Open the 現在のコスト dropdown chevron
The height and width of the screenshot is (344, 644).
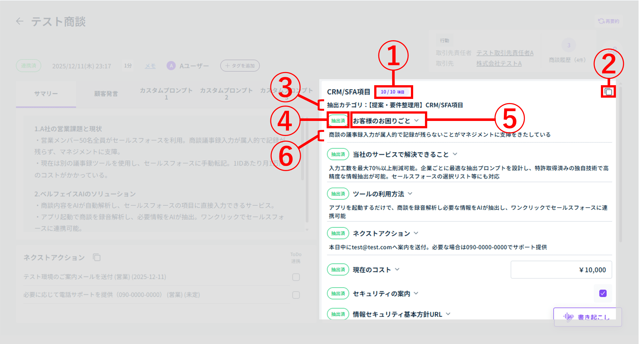(397, 269)
